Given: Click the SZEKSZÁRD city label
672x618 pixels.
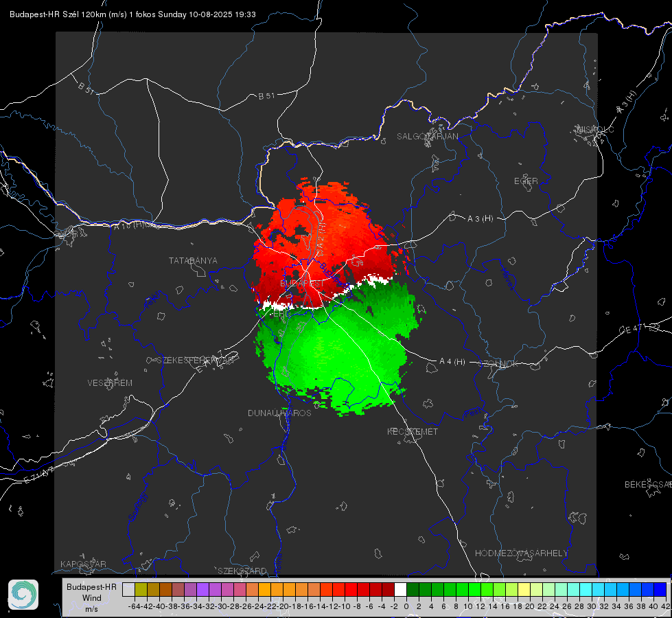Looking at the screenshot, I should (x=242, y=571).
